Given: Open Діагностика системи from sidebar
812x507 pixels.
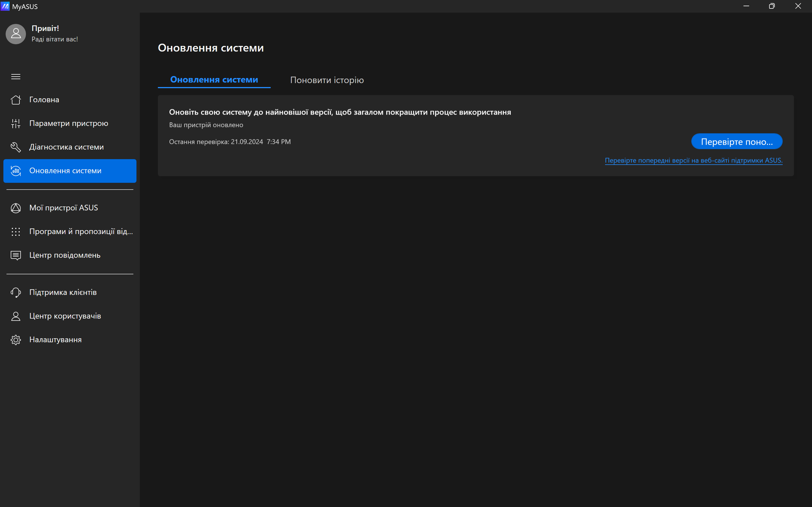Looking at the screenshot, I should pos(67,147).
